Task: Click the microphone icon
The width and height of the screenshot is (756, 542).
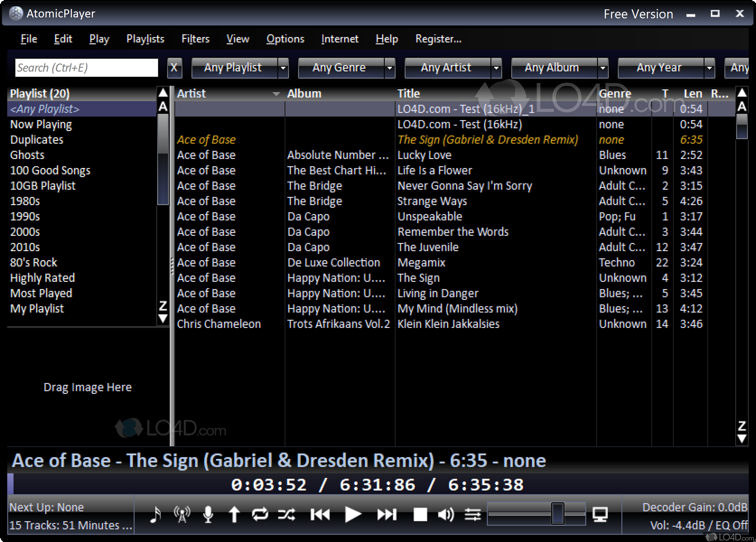Action: click(x=208, y=514)
